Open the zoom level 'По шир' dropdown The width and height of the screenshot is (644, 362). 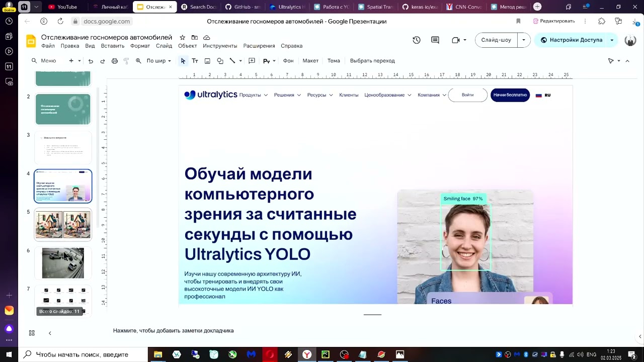158,61
